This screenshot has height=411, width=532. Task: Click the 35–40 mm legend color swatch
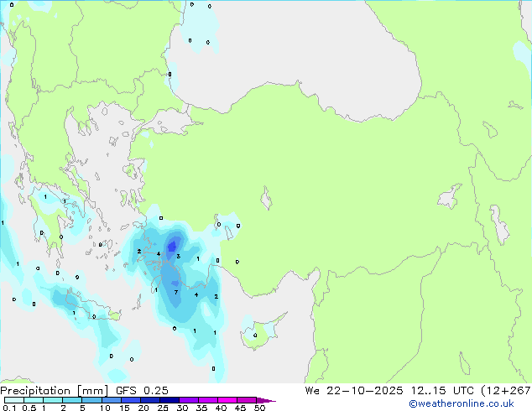[207, 400]
